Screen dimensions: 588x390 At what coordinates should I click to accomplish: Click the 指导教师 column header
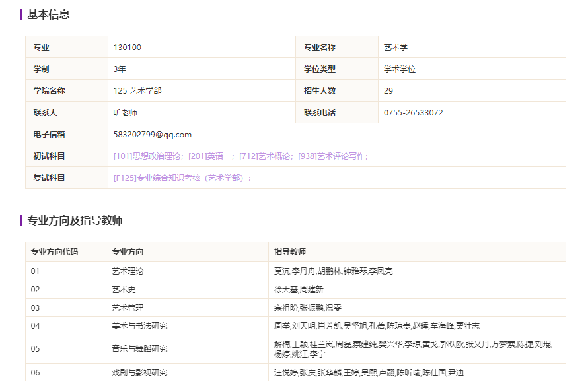tap(290, 252)
